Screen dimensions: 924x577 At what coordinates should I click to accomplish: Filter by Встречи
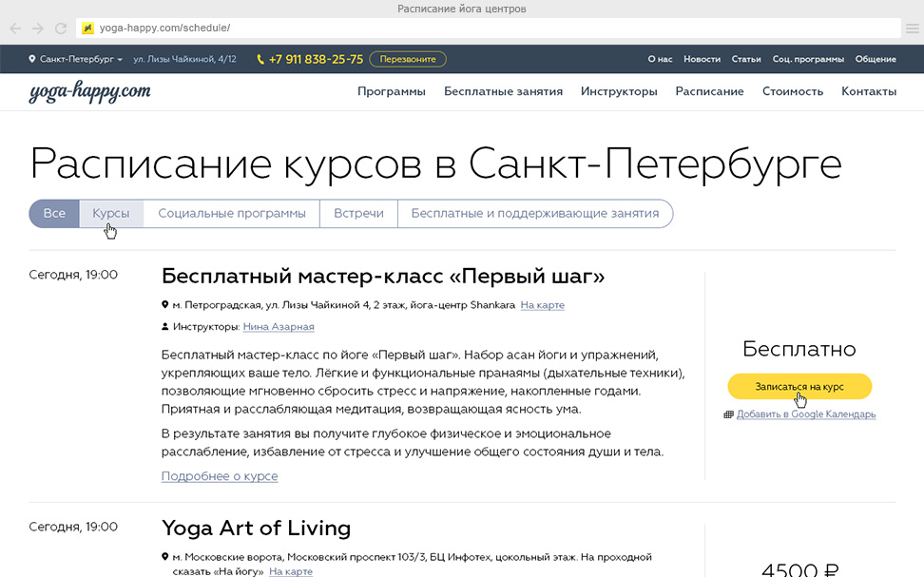pyautogui.click(x=358, y=214)
